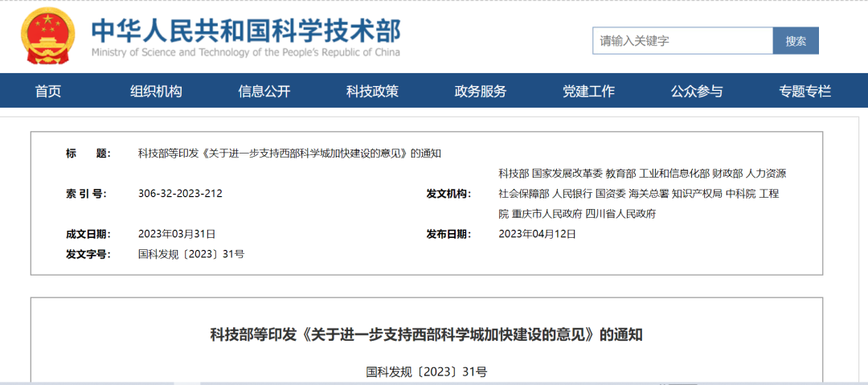The image size is (868, 385).
Task: Click the national emblem logo
Action: 47,35
